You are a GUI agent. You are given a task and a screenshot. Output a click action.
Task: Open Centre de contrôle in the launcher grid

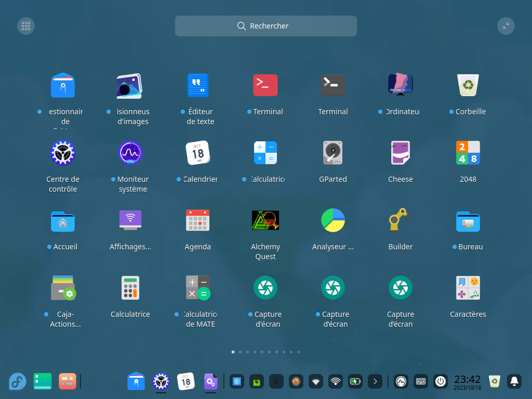[63, 153]
